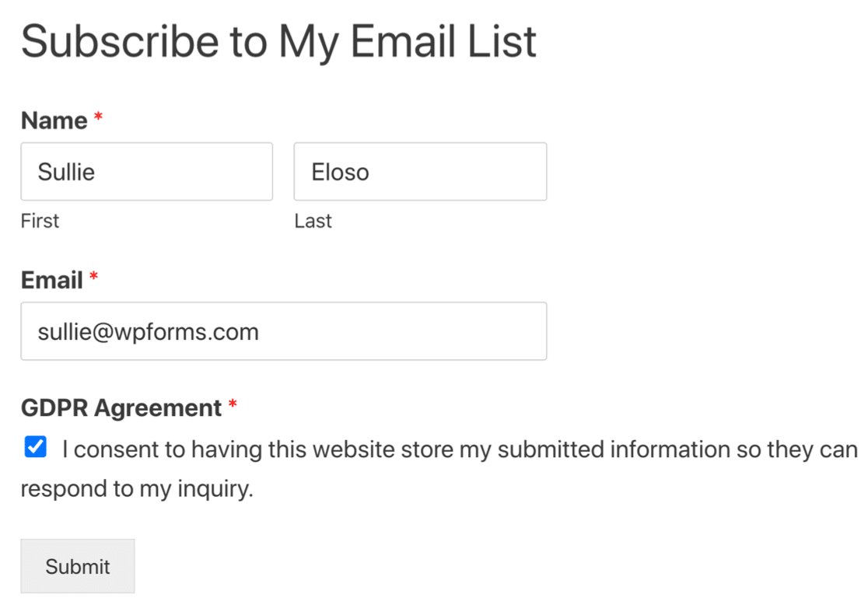Click the words Email List in heading
The height and width of the screenshot is (608, 868).
443,41
